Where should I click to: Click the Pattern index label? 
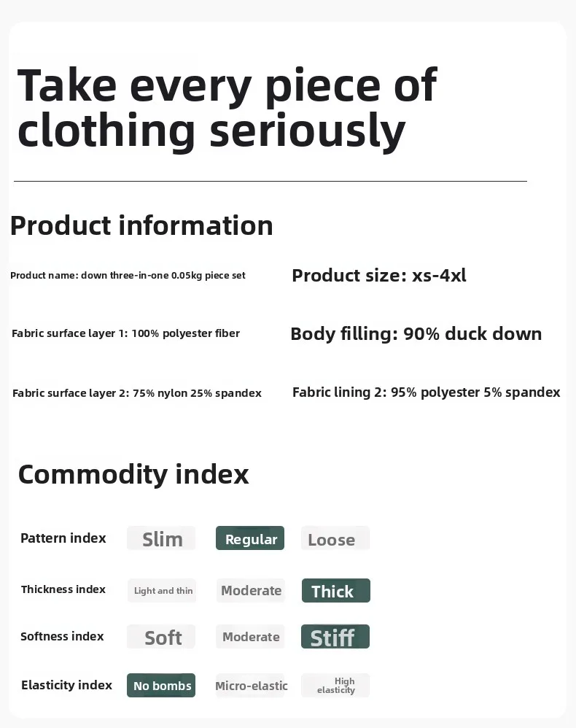pos(63,538)
